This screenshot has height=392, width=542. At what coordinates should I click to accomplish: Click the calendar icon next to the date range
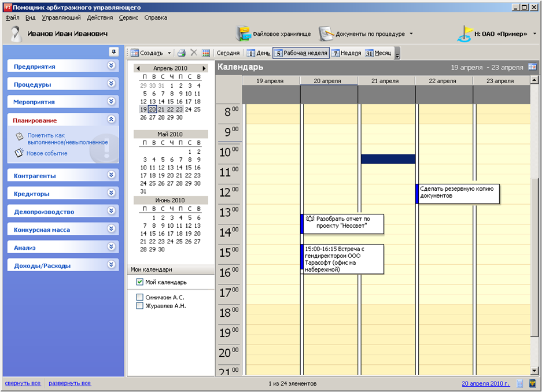point(532,67)
